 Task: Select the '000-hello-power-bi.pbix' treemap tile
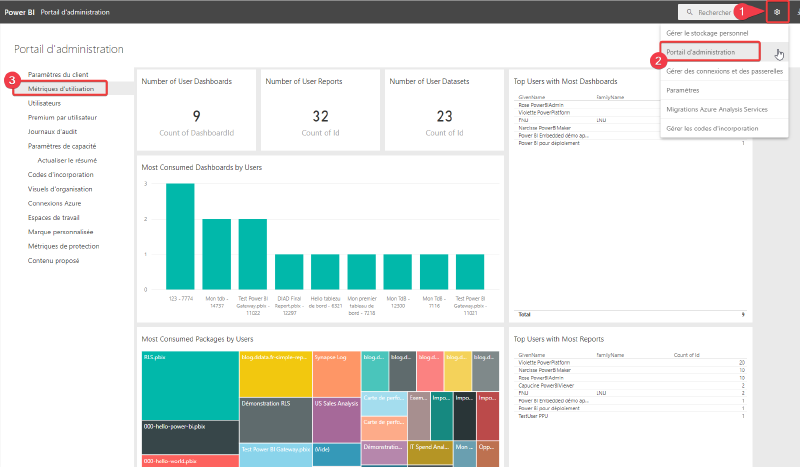pos(190,437)
